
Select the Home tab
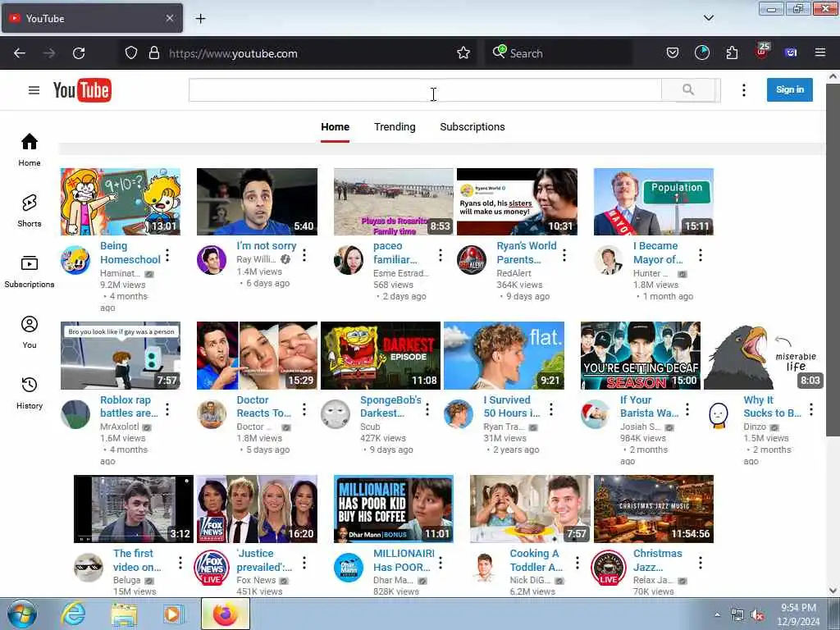pos(336,127)
